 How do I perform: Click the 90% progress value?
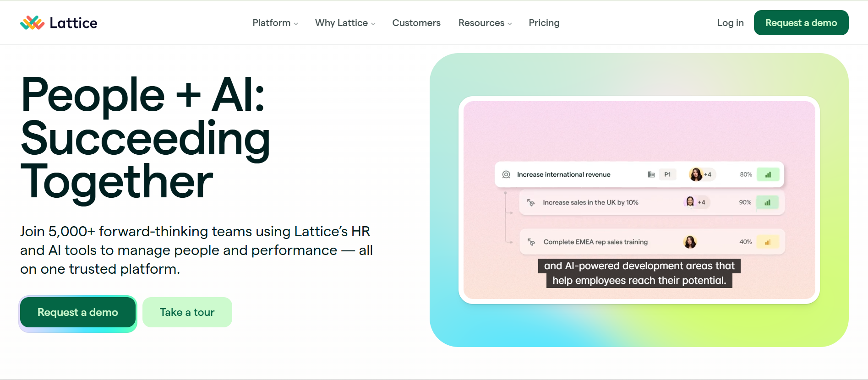(745, 202)
